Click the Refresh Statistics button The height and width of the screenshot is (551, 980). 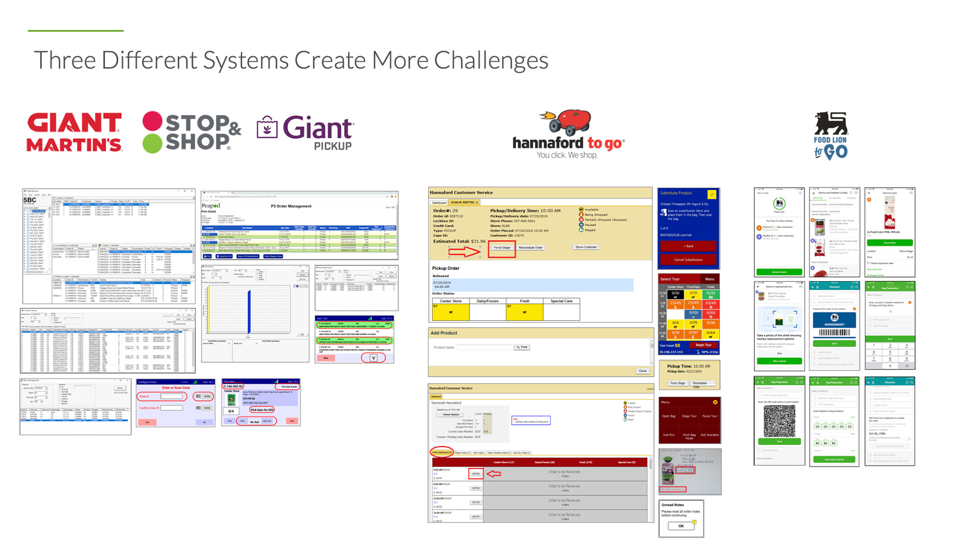[451, 414]
